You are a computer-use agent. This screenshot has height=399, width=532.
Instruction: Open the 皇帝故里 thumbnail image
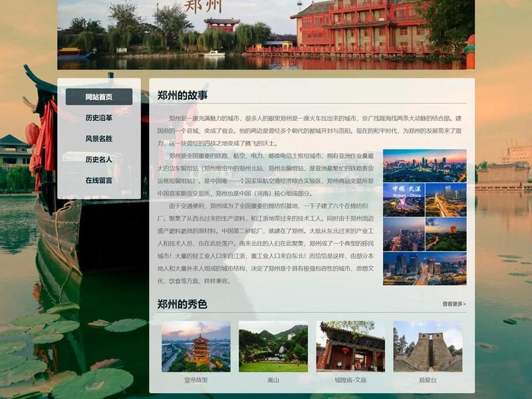pyautogui.click(x=196, y=346)
